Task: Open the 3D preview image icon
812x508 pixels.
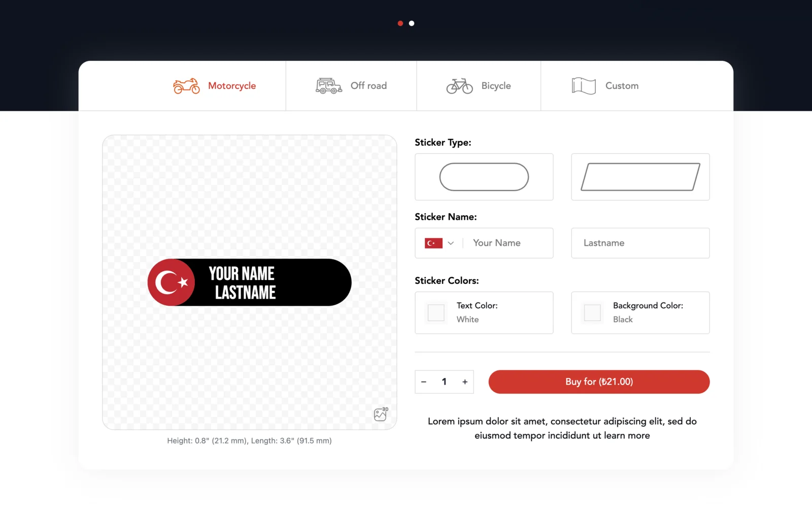Action: (x=381, y=414)
